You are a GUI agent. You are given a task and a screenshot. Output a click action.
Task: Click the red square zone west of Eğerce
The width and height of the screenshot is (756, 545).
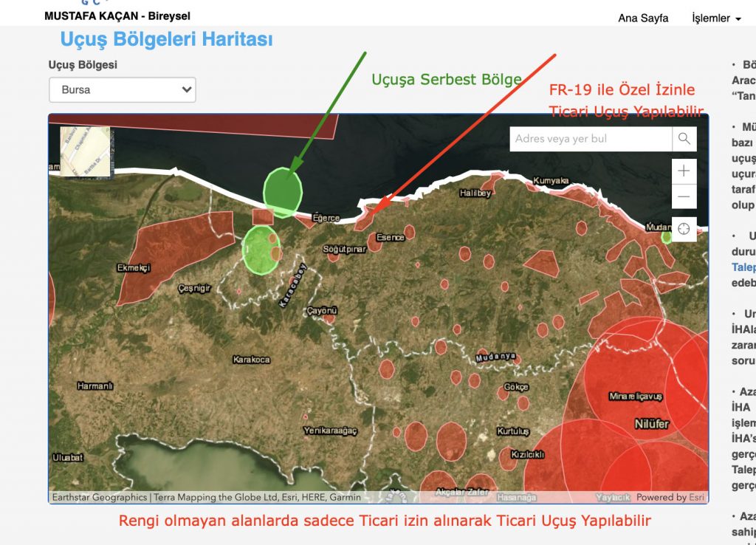(x=262, y=216)
